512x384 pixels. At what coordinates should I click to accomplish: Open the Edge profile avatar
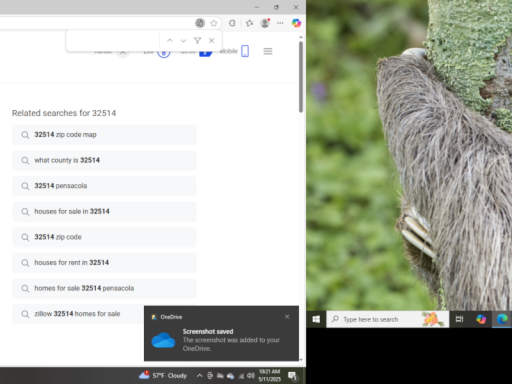point(265,23)
